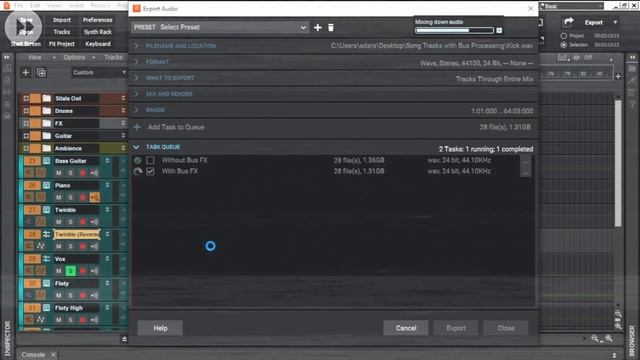Click the Drums folder icon
This screenshot has height=360, width=640.
pyautogui.click(x=47, y=111)
